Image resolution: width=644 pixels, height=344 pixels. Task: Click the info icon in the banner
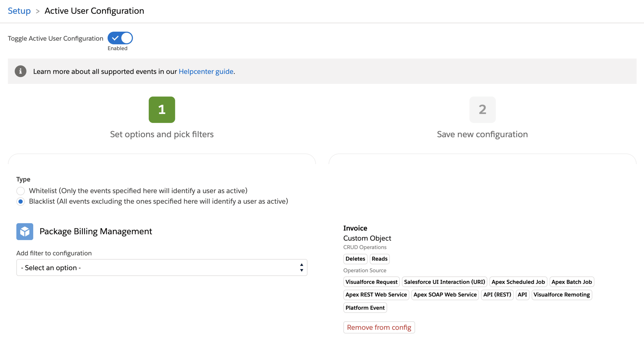point(20,71)
